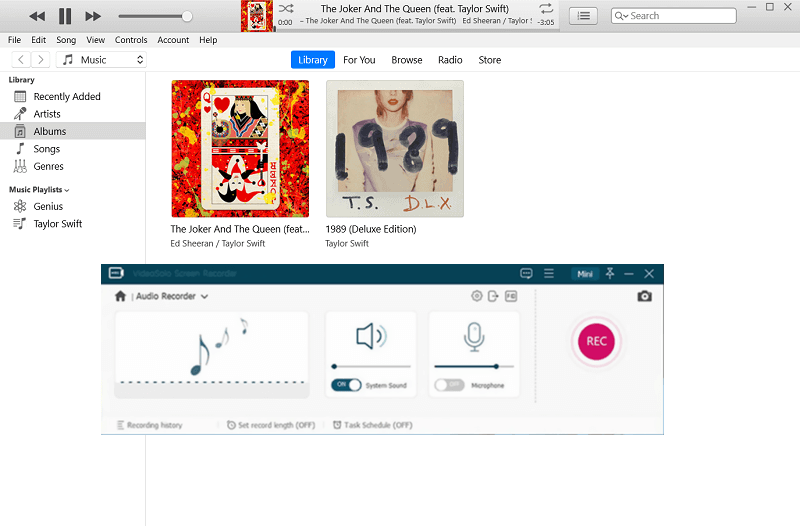The image size is (800, 526).
Task: Open the Set record length option
Action: point(271,425)
